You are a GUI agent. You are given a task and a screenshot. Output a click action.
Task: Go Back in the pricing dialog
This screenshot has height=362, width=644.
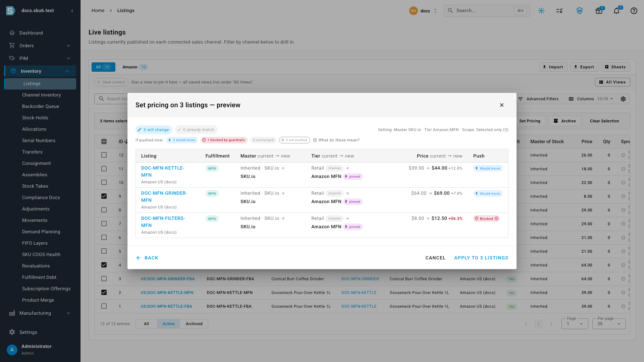147,258
